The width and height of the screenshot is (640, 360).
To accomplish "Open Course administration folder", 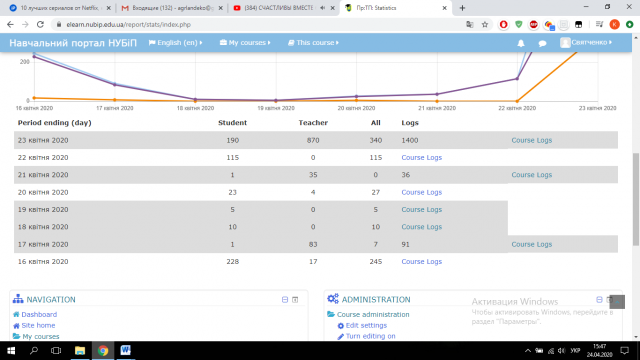I will 373,314.
